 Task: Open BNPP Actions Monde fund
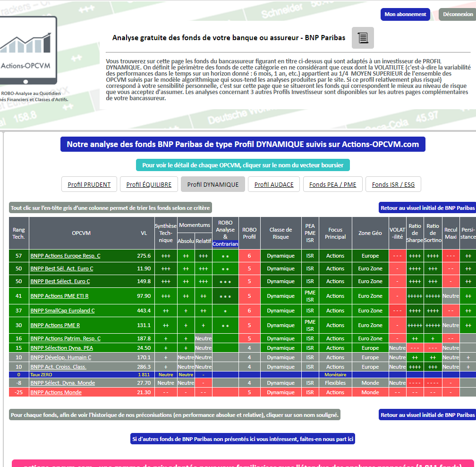pos(56,392)
